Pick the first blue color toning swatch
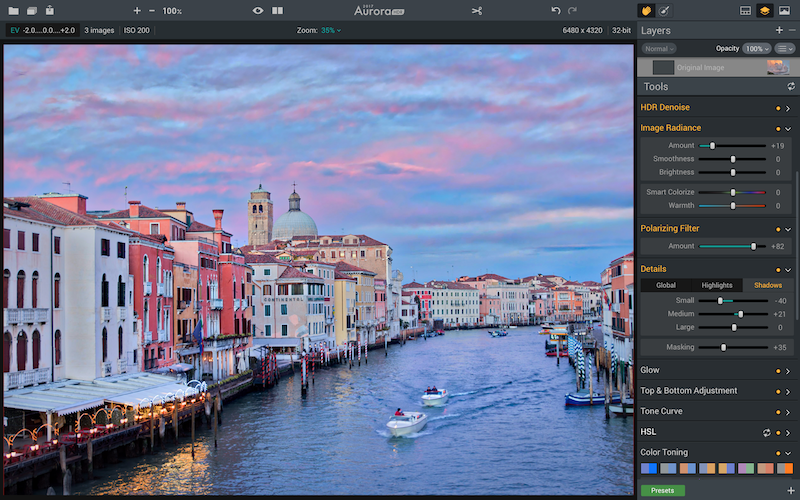Image resolution: width=800 pixels, height=500 pixels. pyautogui.click(x=648, y=468)
